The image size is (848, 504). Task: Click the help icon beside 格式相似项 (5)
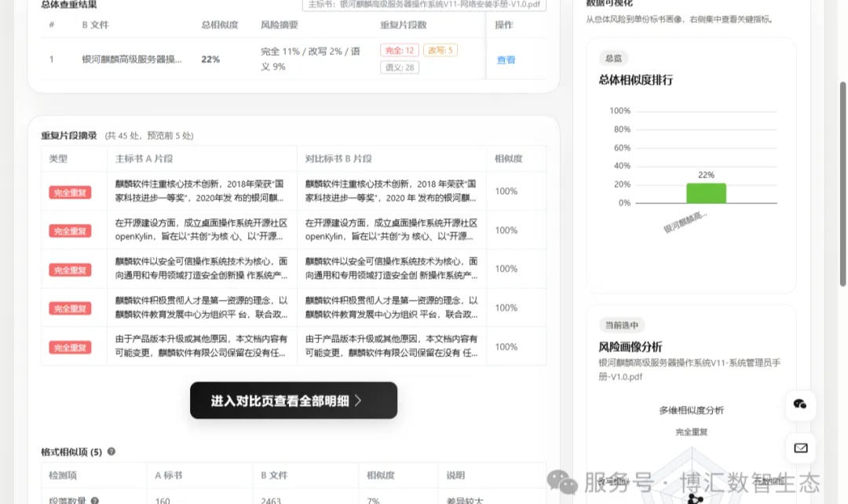pyautogui.click(x=111, y=451)
